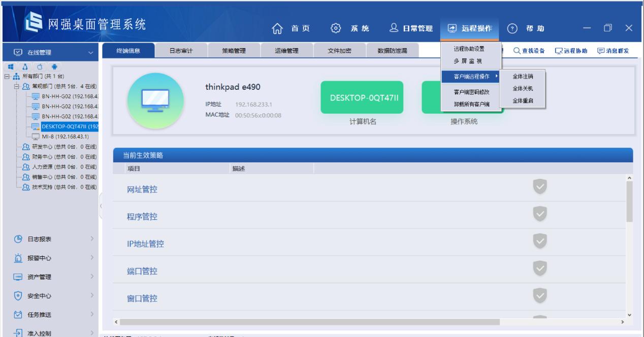Toggle the 程序管控 shield status

(x=539, y=213)
